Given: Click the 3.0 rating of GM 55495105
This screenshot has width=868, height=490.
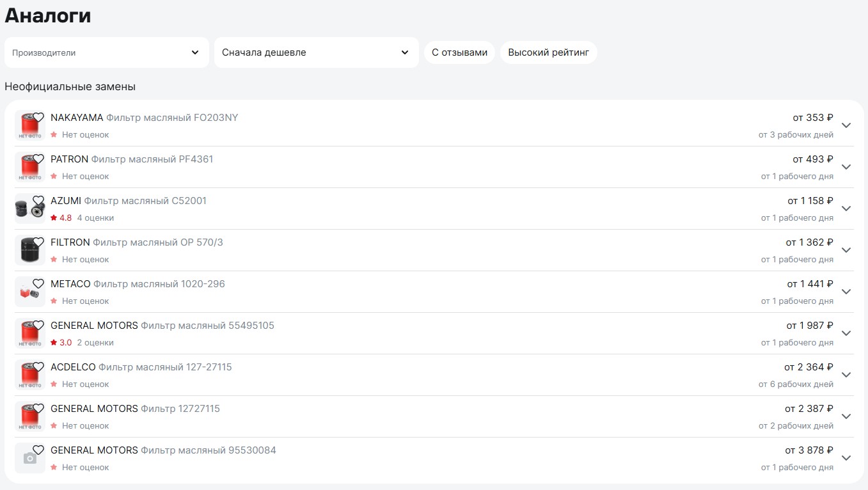Looking at the screenshot, I should 61,343.
